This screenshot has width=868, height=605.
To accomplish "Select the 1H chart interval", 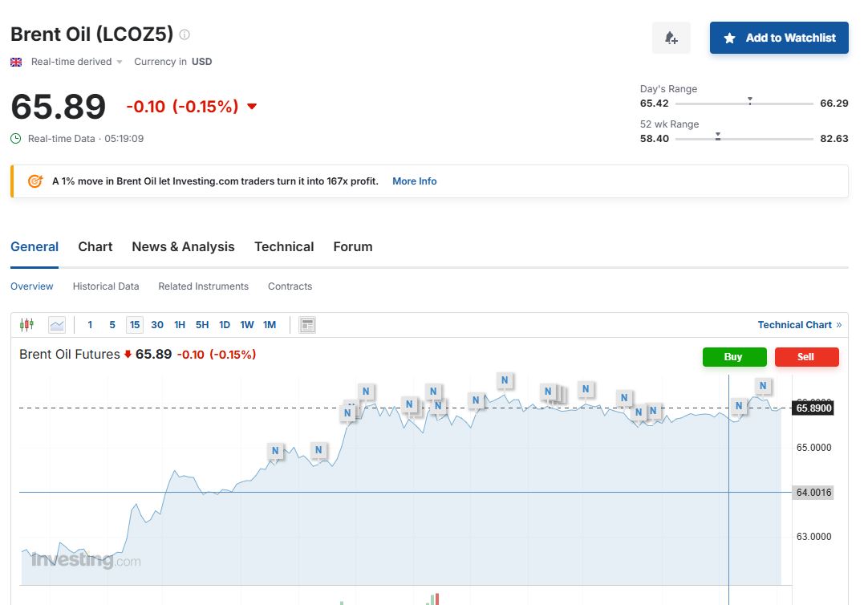I will pos(180,325).
